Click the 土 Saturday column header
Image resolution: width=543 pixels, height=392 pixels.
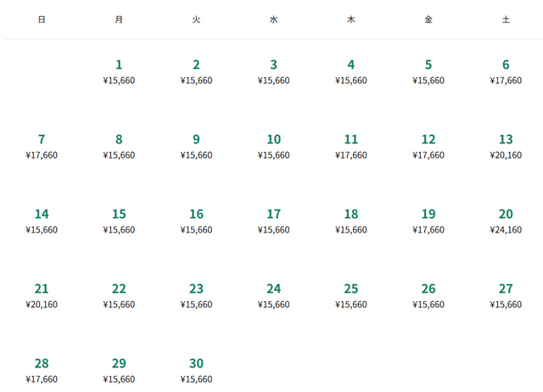(506, 19)
